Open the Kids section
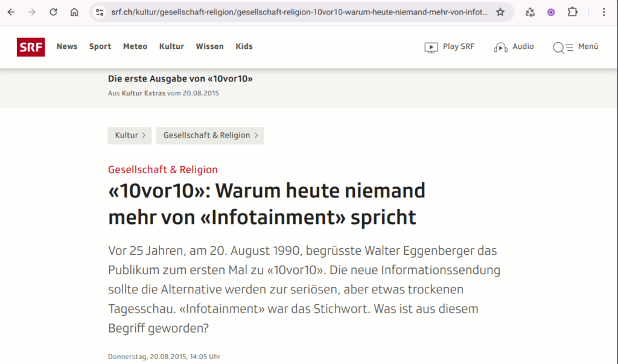Screen dimensions: 618x364 click(x=244, y=46)
